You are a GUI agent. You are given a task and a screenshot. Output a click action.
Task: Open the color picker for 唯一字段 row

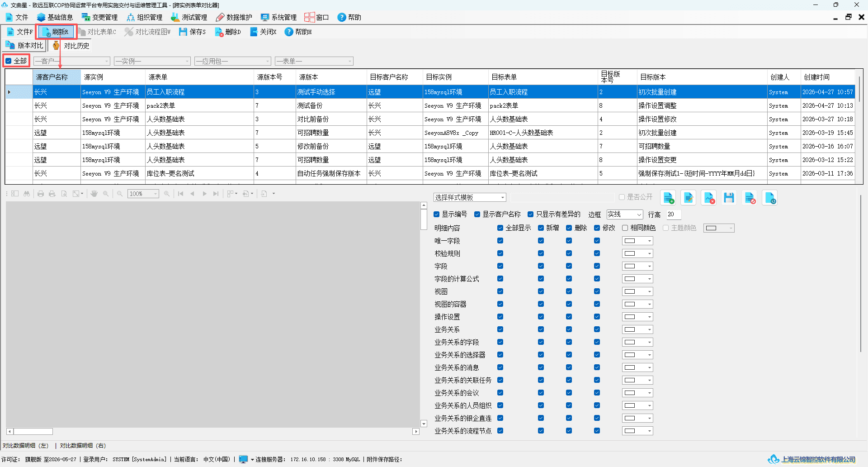click(637, 241)
